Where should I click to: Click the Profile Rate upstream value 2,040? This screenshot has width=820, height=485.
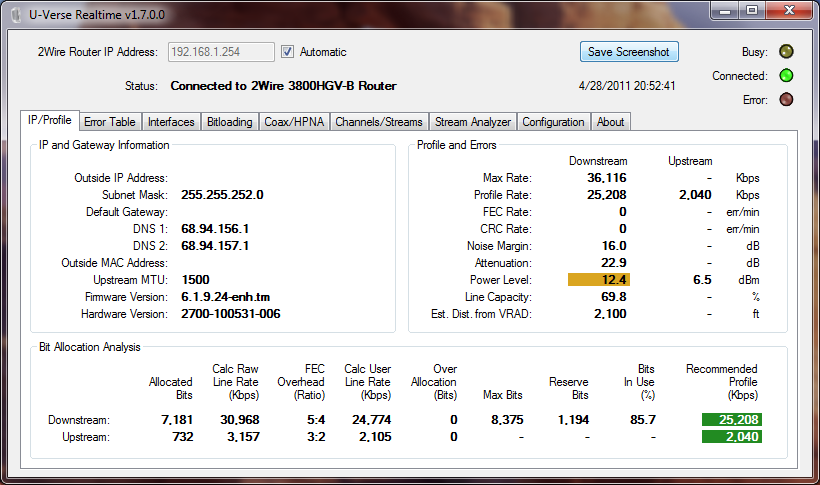click(695, 195)
